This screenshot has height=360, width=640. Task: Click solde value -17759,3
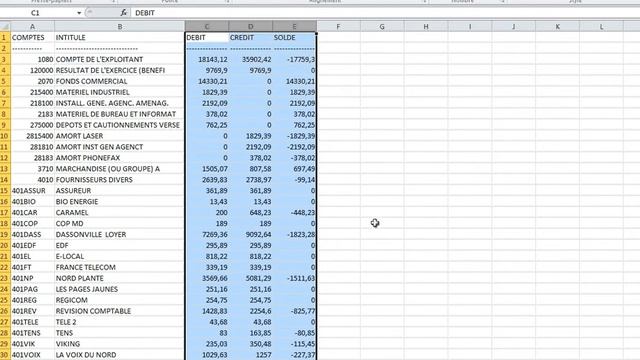(x=294, y=59)
